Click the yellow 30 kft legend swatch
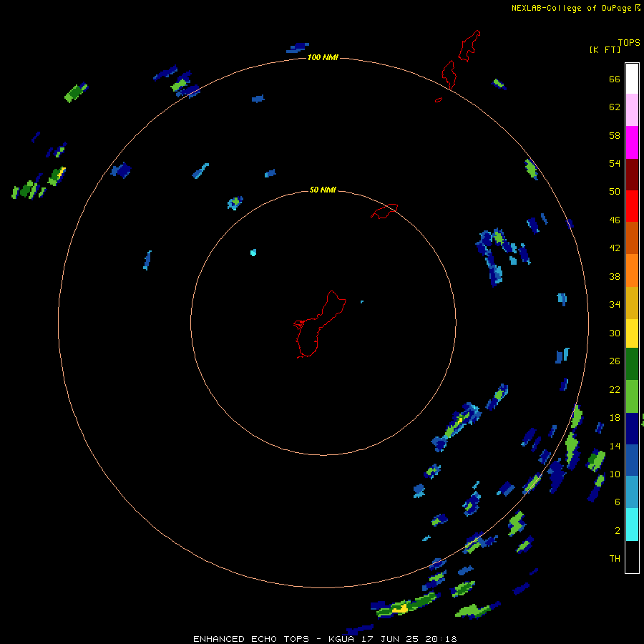This screenshot has width=644, height=644. tap(632, 333)
